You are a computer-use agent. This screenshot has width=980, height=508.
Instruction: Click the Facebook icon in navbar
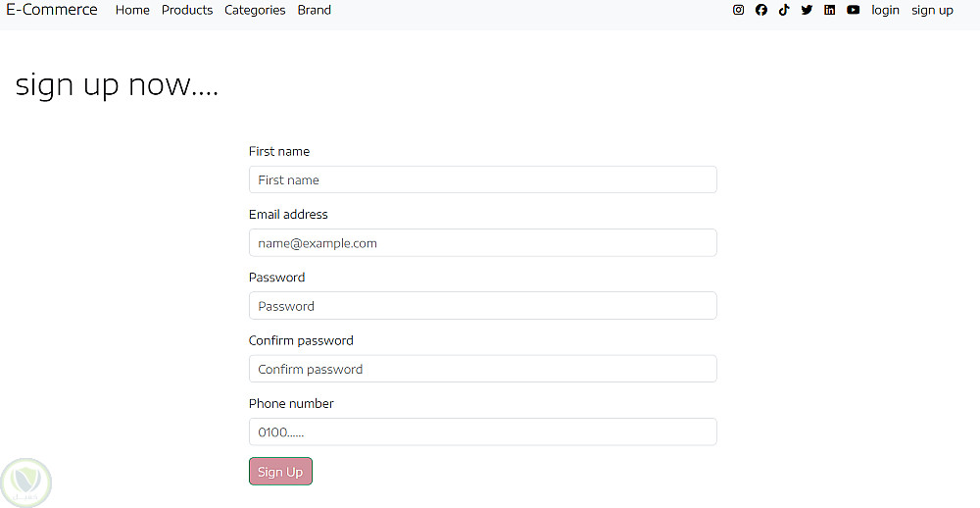tap(761, 10)
